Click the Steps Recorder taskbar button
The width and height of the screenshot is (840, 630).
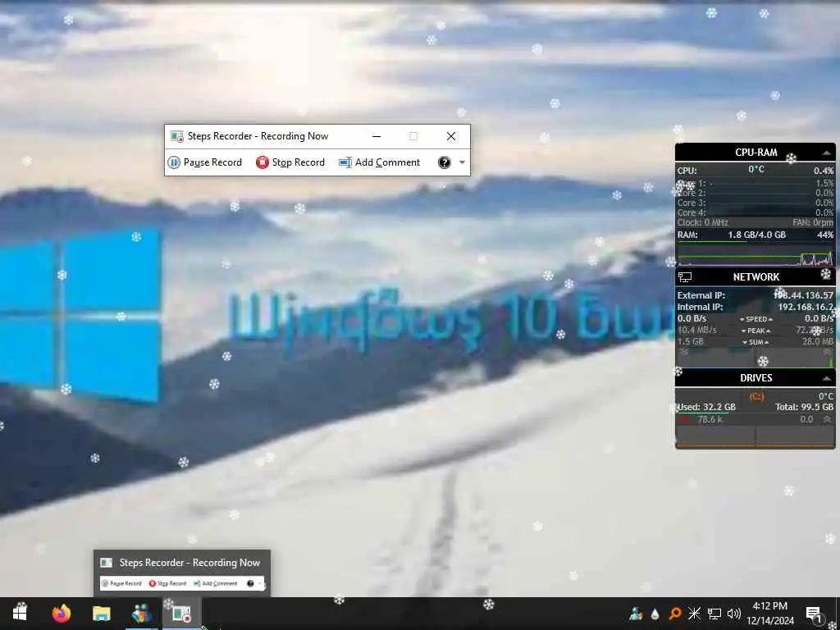point(181,613)
